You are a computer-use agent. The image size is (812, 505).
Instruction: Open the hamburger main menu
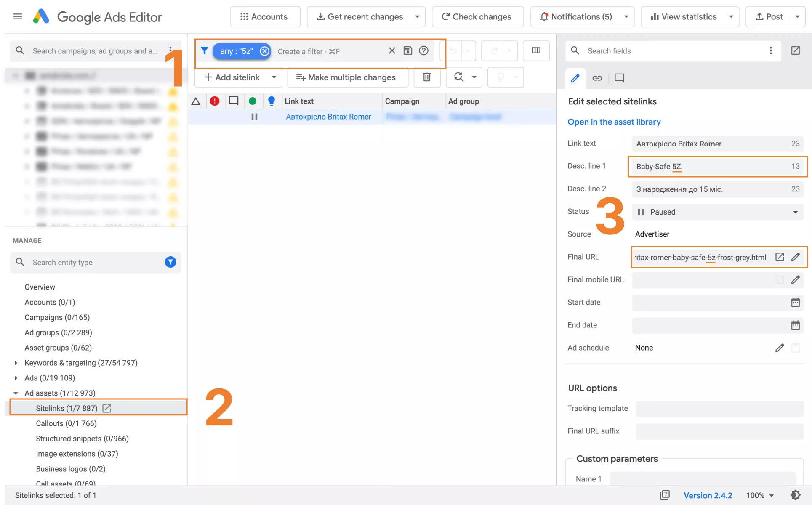pyautogui.click(x=18, y=16)
